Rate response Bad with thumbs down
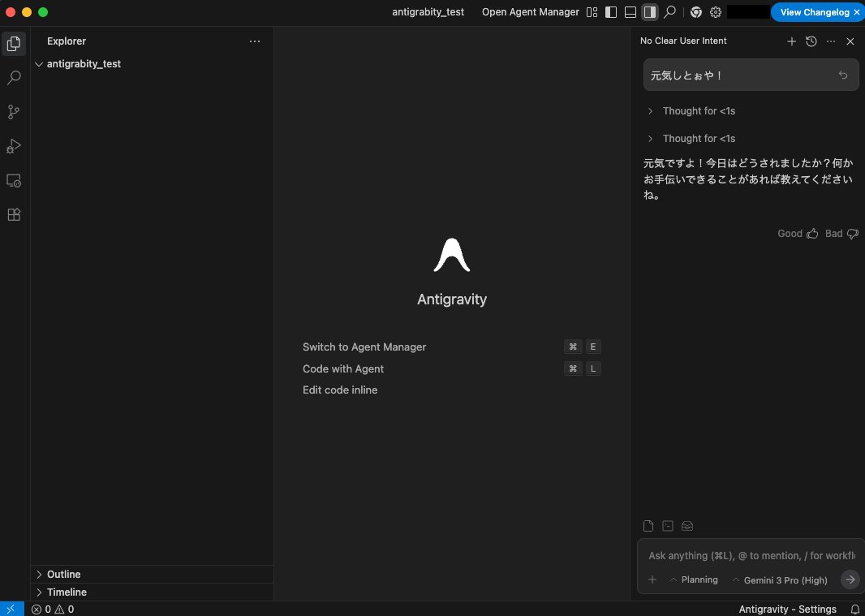 [x=841, y=234]
